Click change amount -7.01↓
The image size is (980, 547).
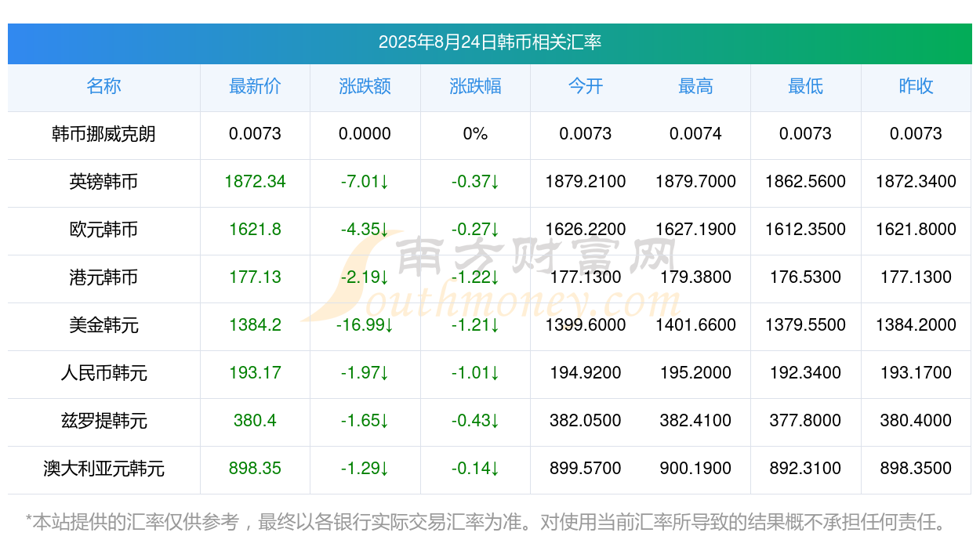point(365,182)
